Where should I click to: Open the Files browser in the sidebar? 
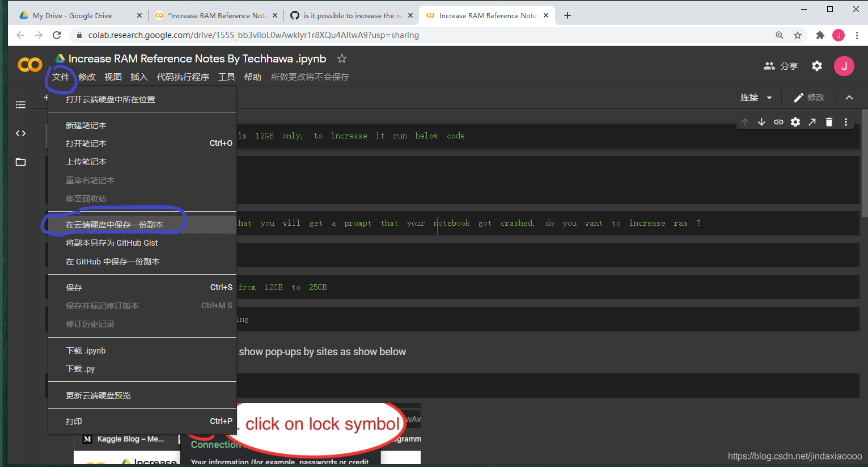pos(20,162)
